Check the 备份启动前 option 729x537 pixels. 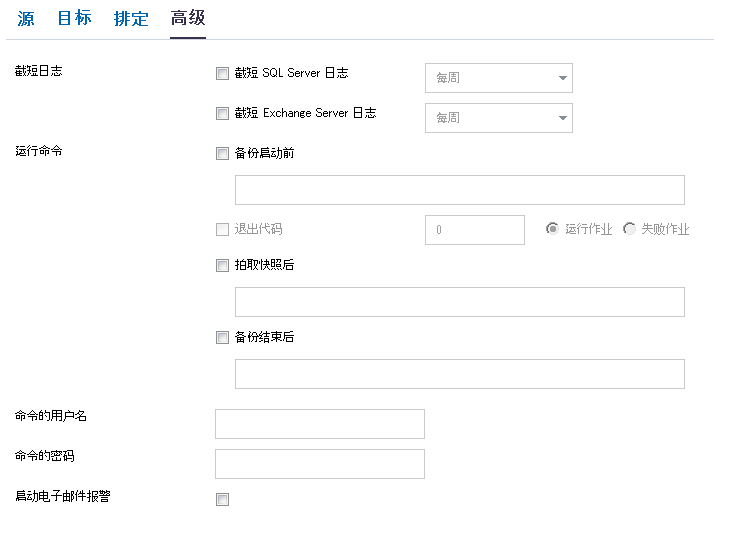(x=222, y=153)
